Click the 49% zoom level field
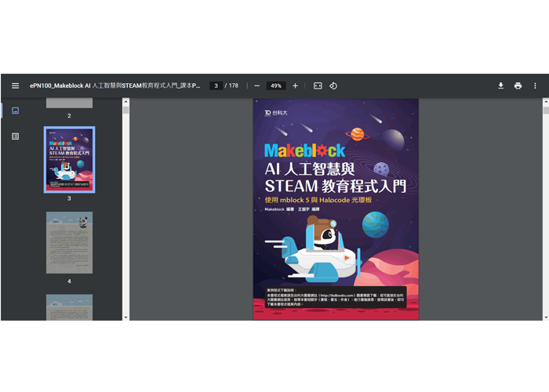Image resolution: width=549 pixels, height=392 pixels. (x=275, y=85)
